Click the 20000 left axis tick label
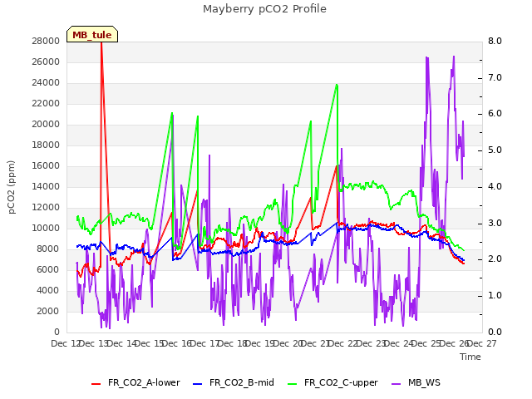 click(x=46, y=124)
